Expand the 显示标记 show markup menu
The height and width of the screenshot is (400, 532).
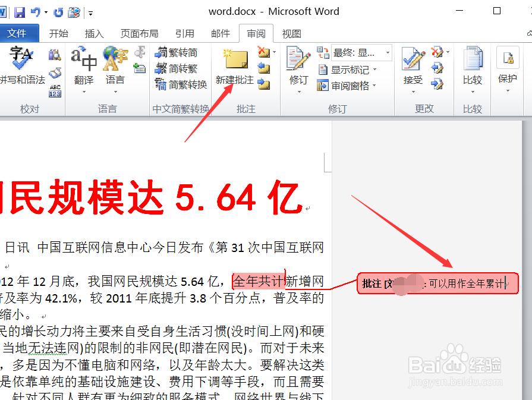tap(347, 70)
